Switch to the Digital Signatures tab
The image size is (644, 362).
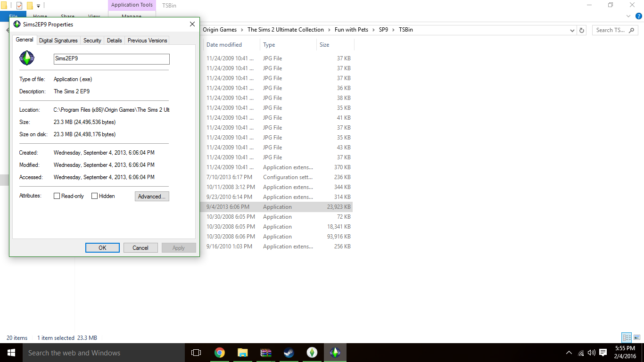58,41
